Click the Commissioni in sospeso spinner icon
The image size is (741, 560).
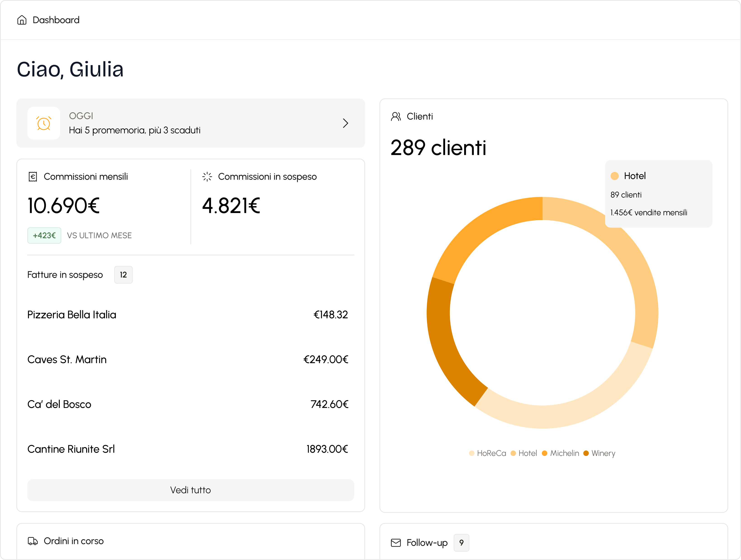tap(207, 176)
